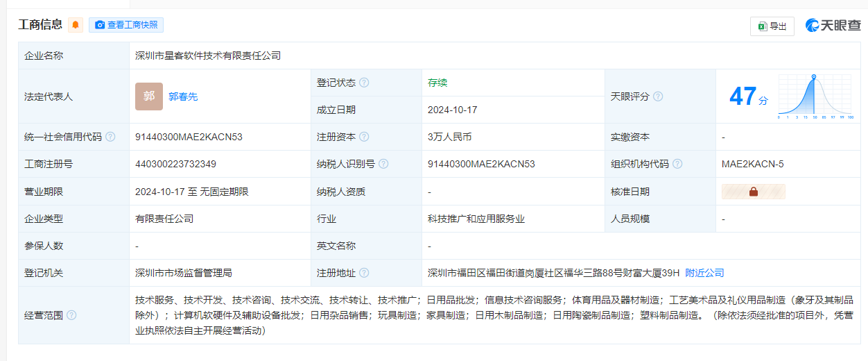868x361 pixels.
Task: Click the score distribution curve chart
Action: click(x=815, y=96)
